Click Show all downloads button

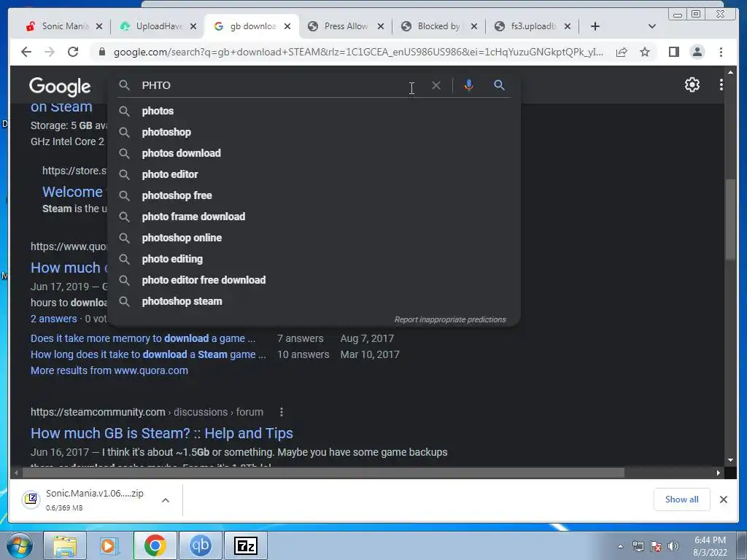681,499
